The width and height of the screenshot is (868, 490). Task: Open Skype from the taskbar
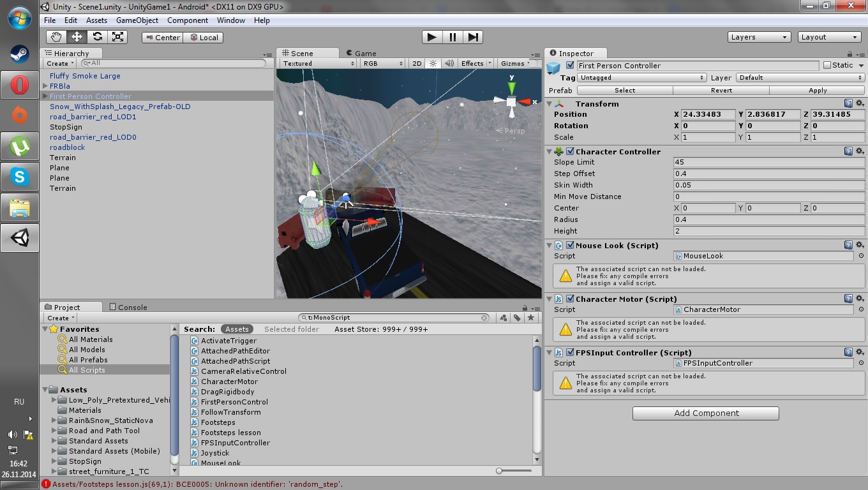20,177
